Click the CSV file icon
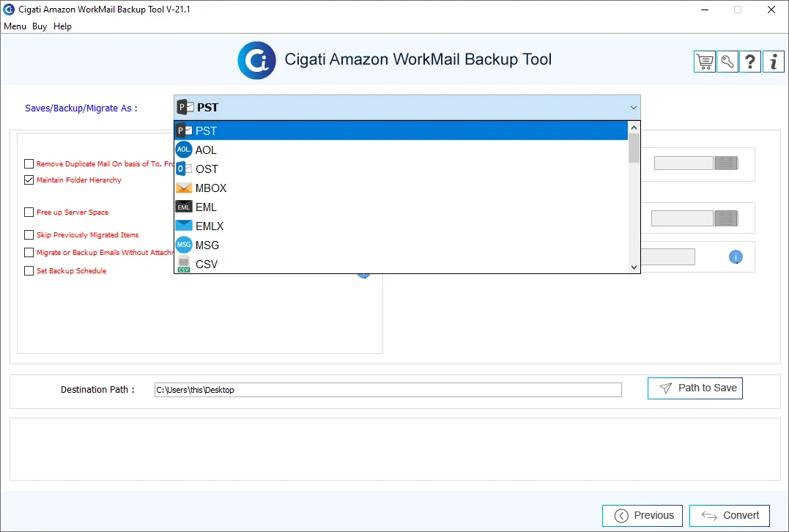Viewport: 789px width, 532px height. 184,265
